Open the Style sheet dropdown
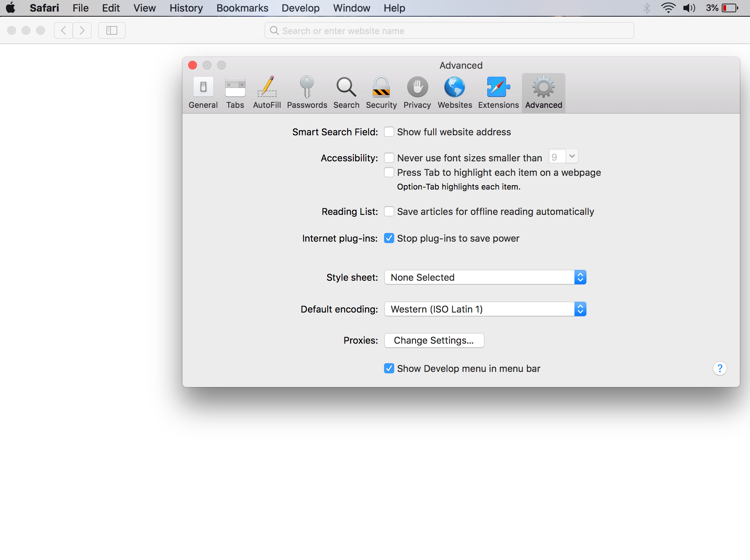750x560 pixels. [x=580, y=277]
